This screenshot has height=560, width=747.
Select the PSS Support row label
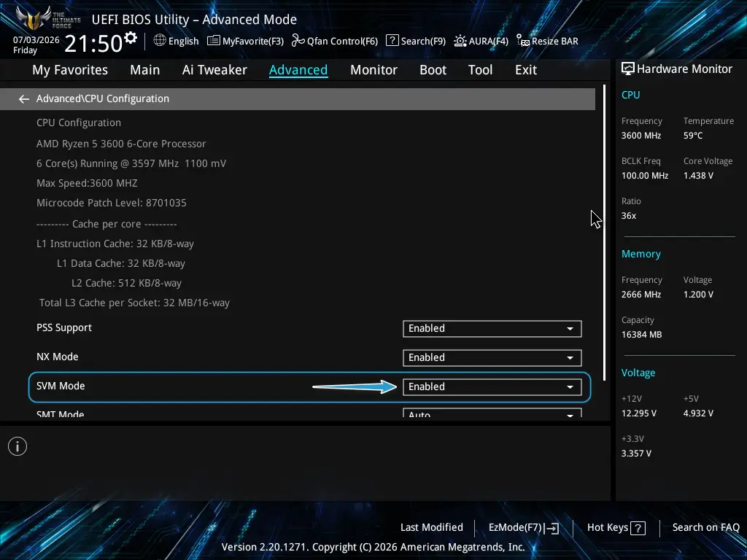[x=64, y=328]
